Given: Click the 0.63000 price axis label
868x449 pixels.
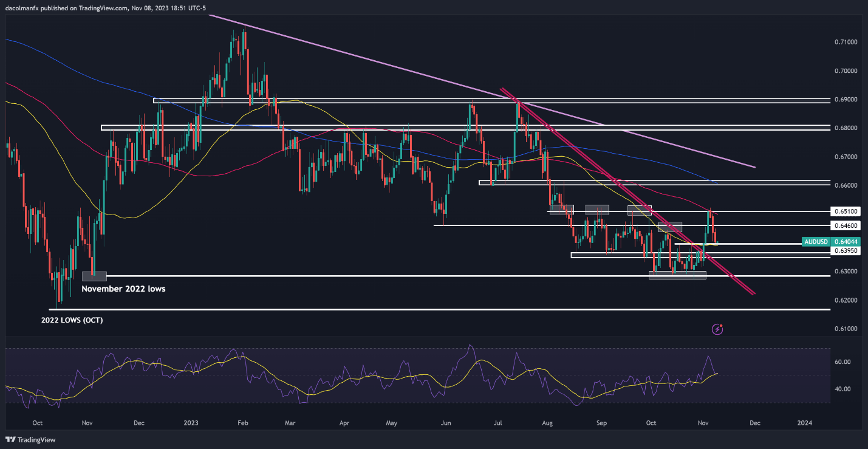Looking at the screenshot, I should pos(846,272).
